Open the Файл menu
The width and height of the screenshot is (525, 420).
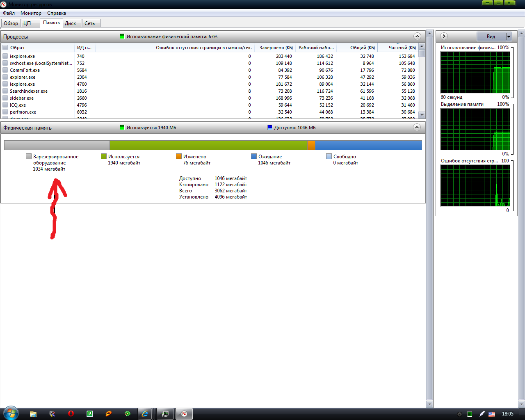tap(9, 13)
